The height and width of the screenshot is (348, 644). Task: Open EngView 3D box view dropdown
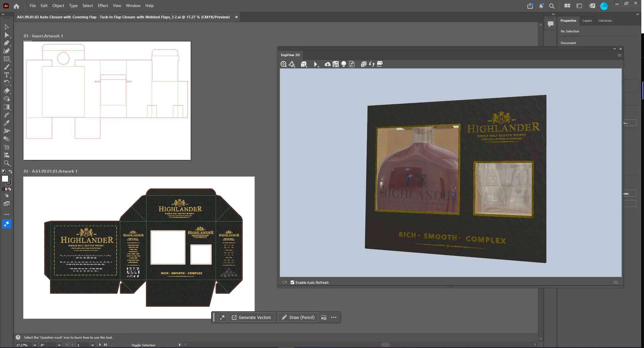[x=304, y=64]
